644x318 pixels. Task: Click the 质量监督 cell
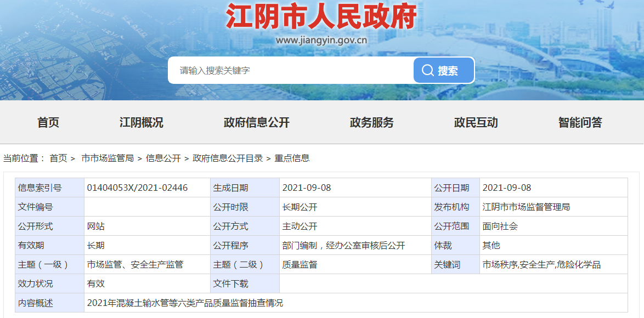355,265
